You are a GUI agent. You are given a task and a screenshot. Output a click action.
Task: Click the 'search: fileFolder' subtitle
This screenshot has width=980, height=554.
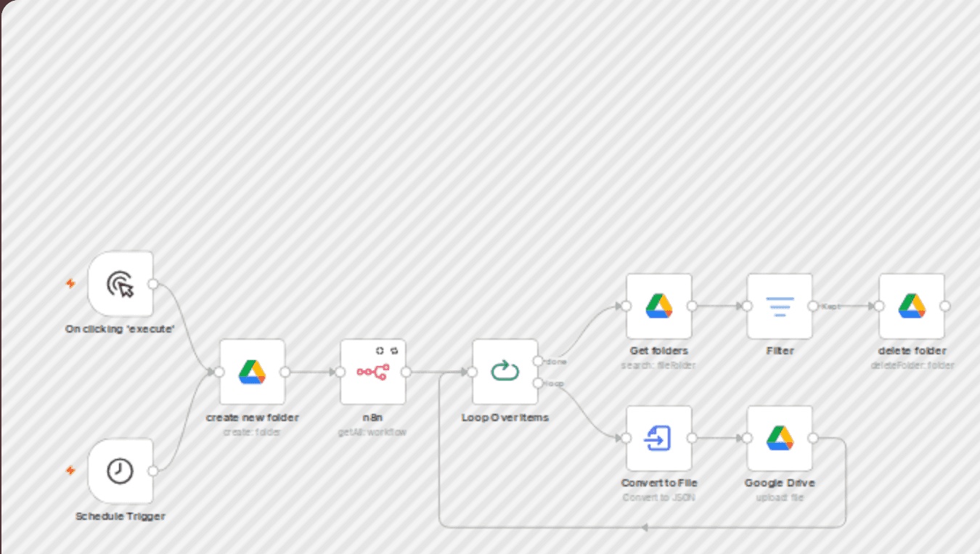pos(659,365)
